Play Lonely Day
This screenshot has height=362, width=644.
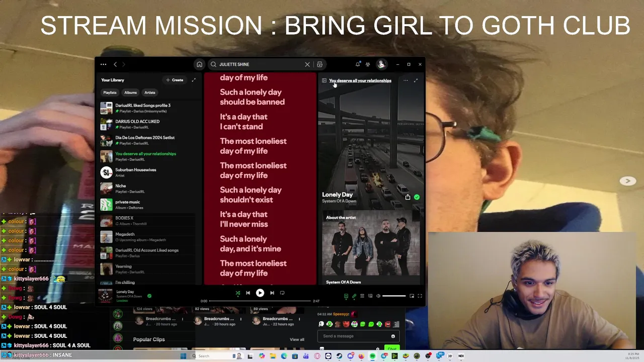click(x=260, y=293)
